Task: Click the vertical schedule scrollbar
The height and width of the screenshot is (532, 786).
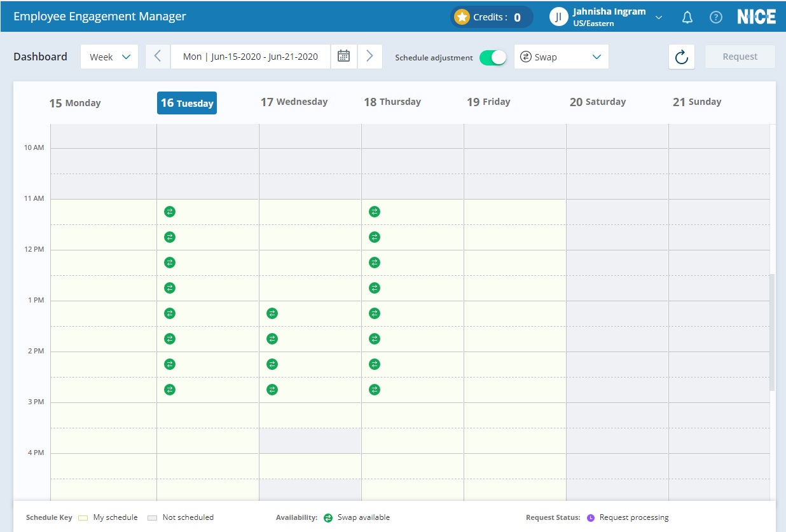Action: pos(772,332)
